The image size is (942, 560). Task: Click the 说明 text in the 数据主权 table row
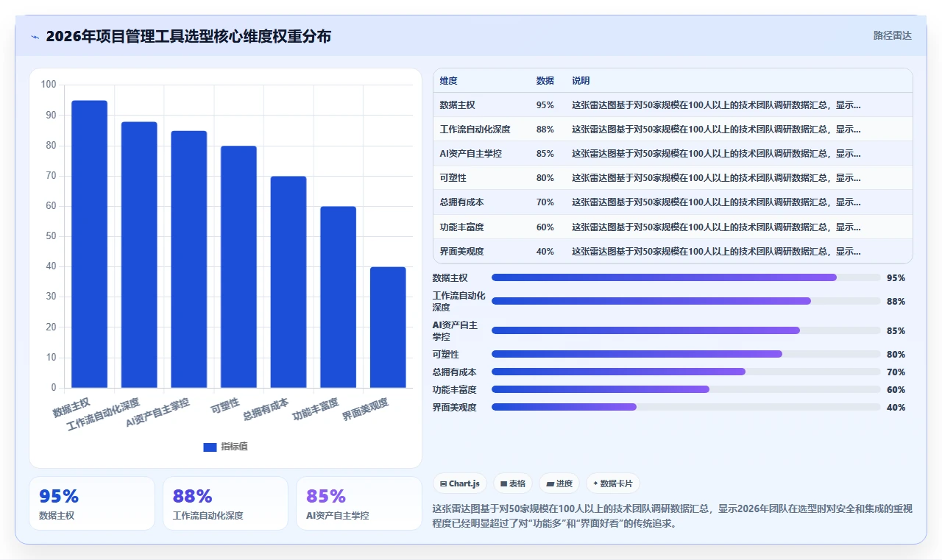pyautogui.click(x=716, y=105)
